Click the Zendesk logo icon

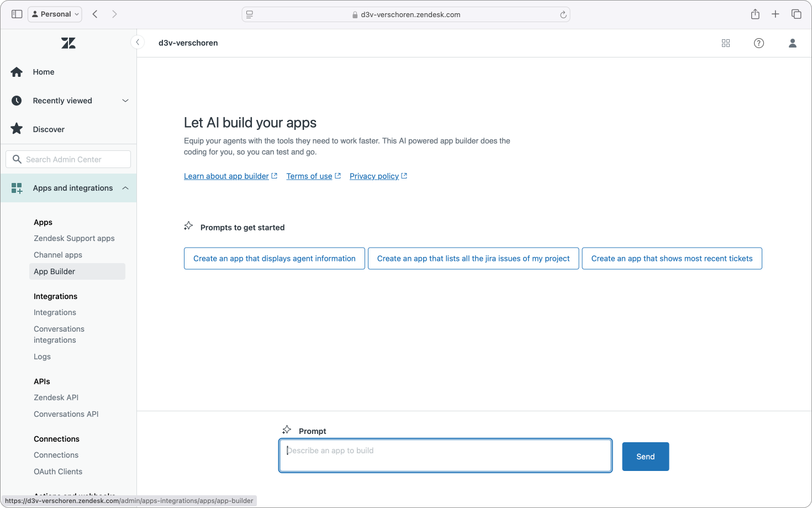click(x=68, y=43)
